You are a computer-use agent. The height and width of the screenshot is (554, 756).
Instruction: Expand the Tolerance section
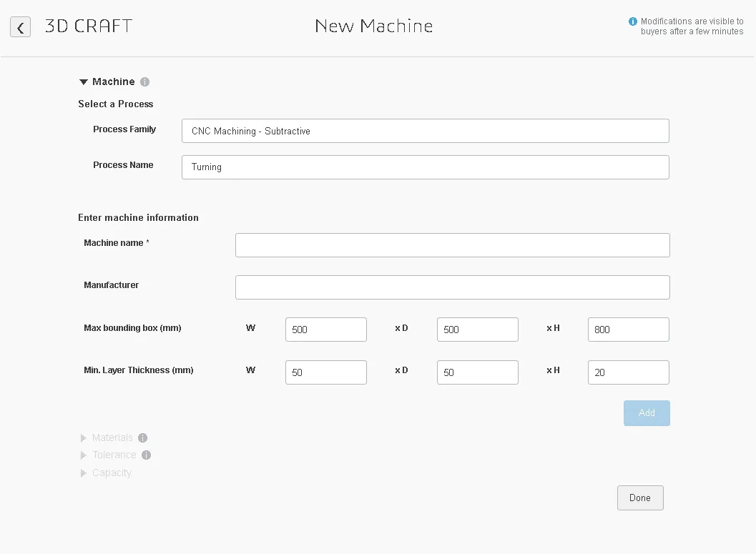[83, 455]
